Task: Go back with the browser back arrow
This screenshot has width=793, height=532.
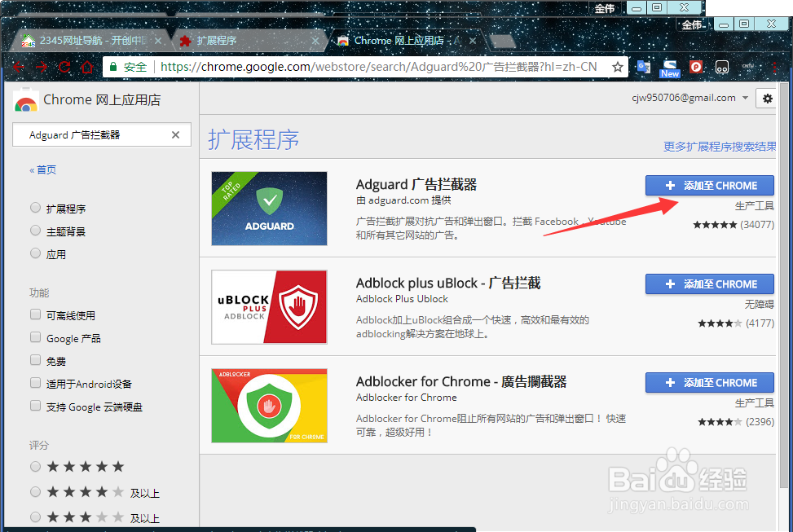Action: (x=19, y=67)
